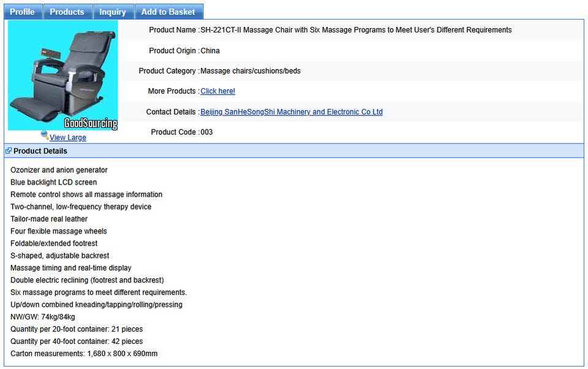Image resolution: width=588 pixels, height=369 pixels.
Task: Click 'Carton measurements: 1,680 x 800 x 690mm'
Action: pyautogui.click(x=84, y=354)
